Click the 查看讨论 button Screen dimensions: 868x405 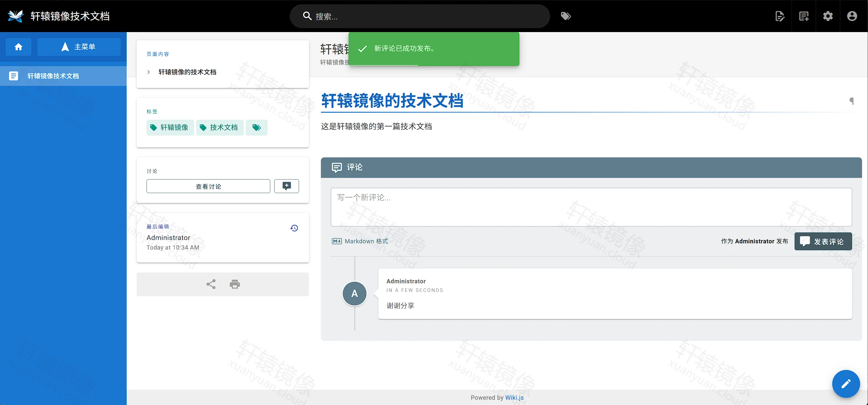tap(208, 186)
